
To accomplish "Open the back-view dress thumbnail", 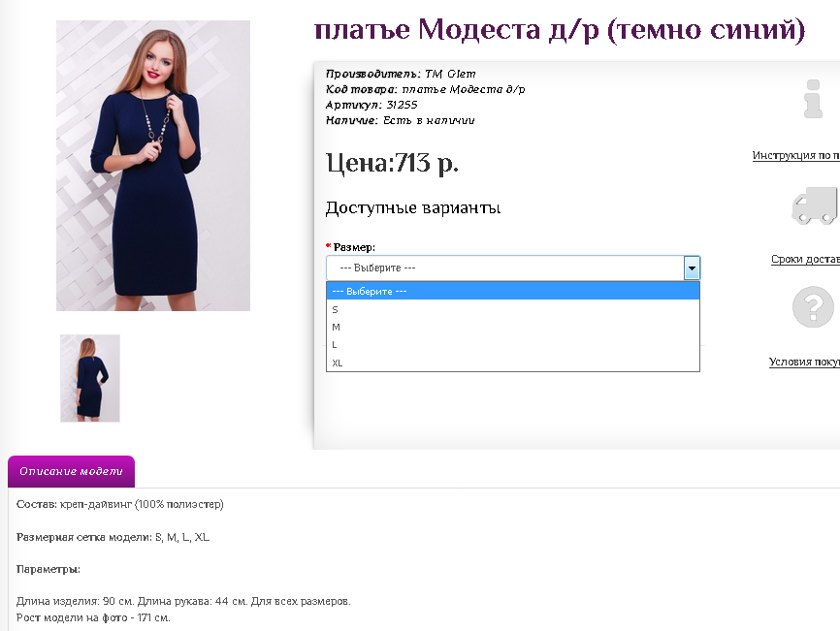I will (90, 378).
